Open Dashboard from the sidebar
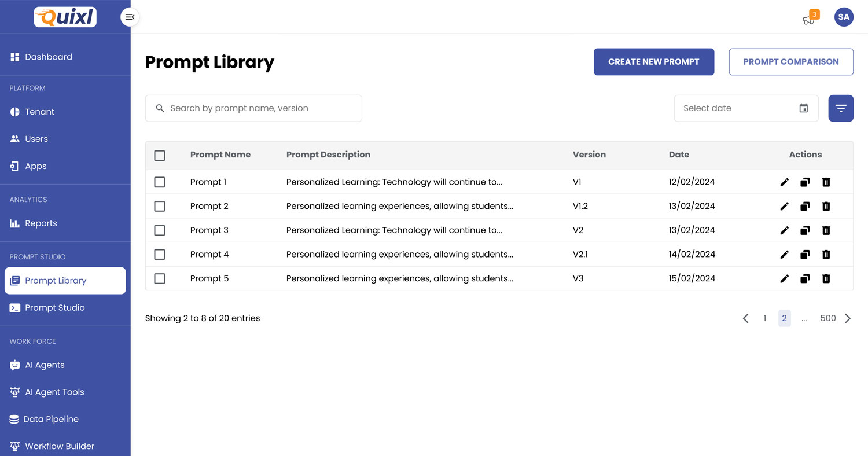 coord(49,57)
